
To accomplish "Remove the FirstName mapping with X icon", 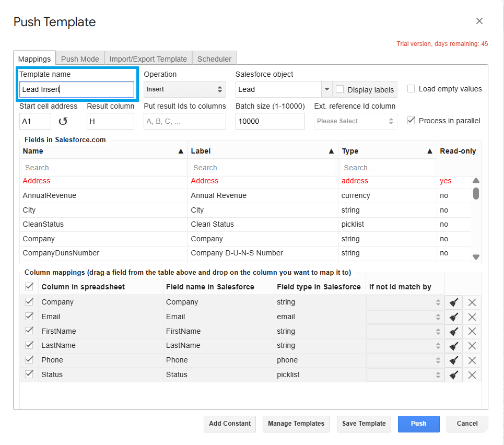I will point(472,331).
